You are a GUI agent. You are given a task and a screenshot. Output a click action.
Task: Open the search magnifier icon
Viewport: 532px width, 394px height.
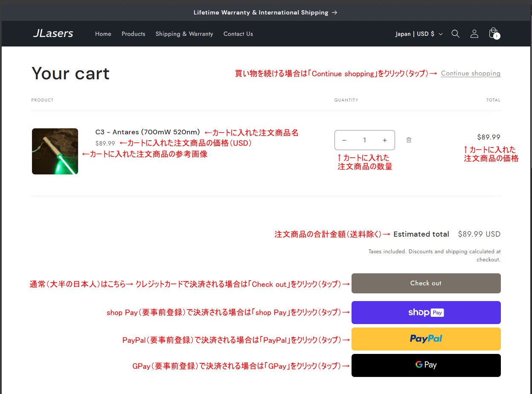[x=455, y=34]
